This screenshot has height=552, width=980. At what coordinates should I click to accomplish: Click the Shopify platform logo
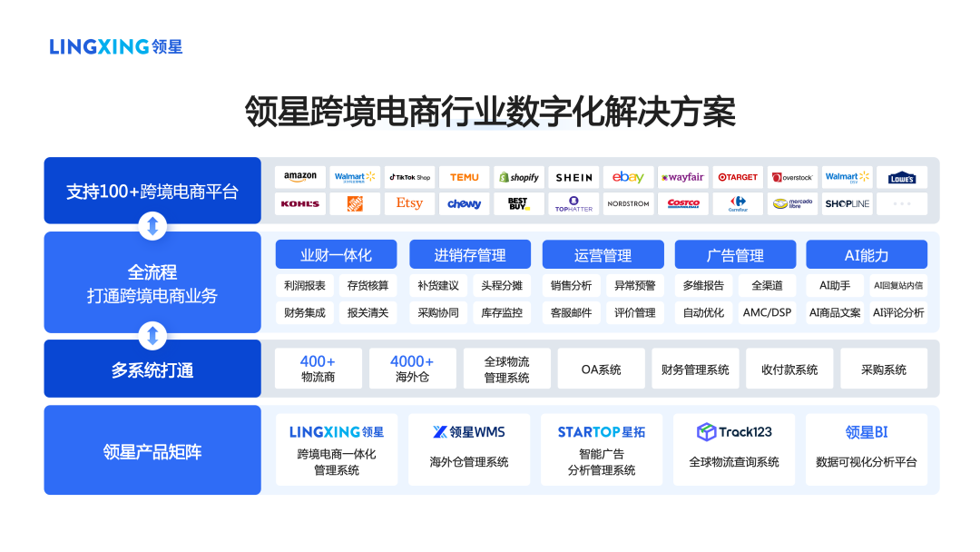(519, 177)
